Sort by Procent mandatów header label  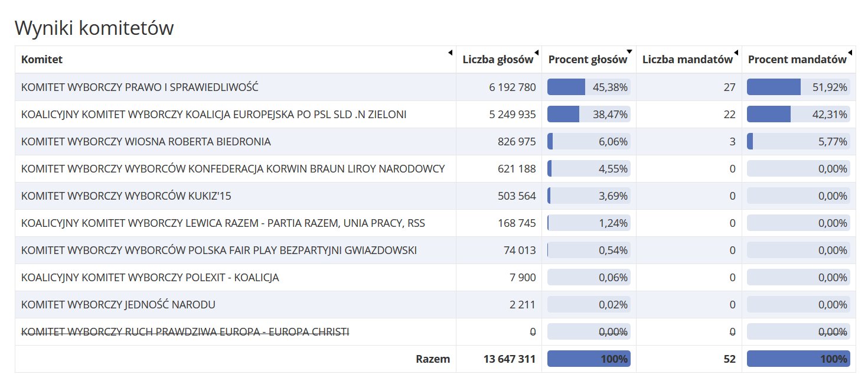(797, 59)
